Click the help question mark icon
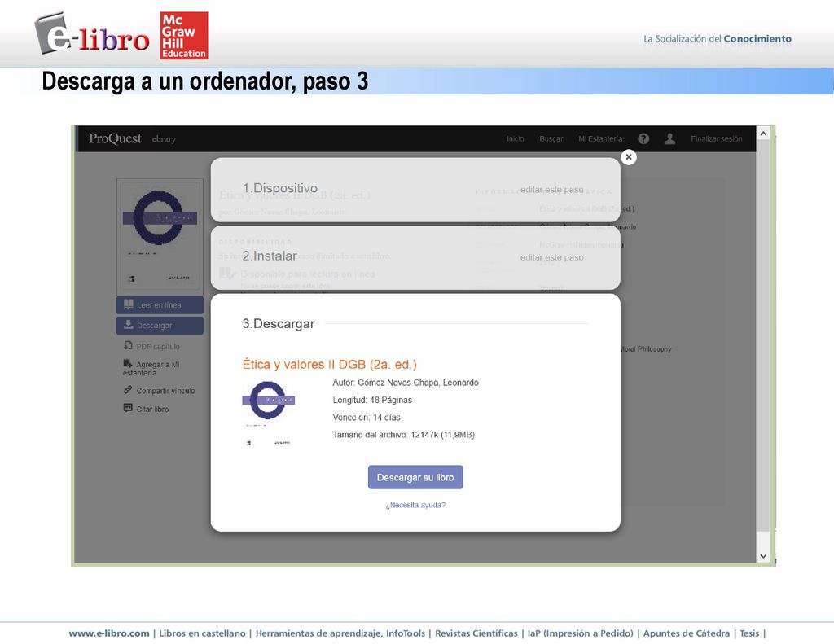This screenshot has height=644, width=834. tap(643, 138)
